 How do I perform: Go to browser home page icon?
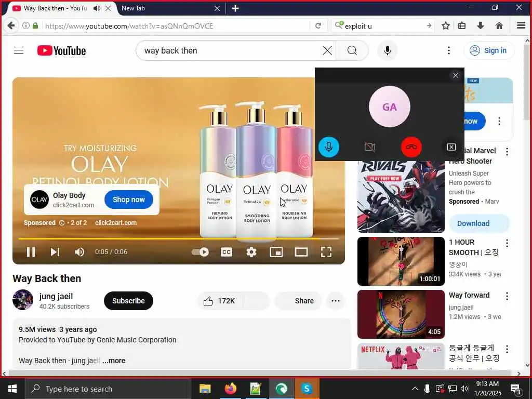(x=499, y=26)
